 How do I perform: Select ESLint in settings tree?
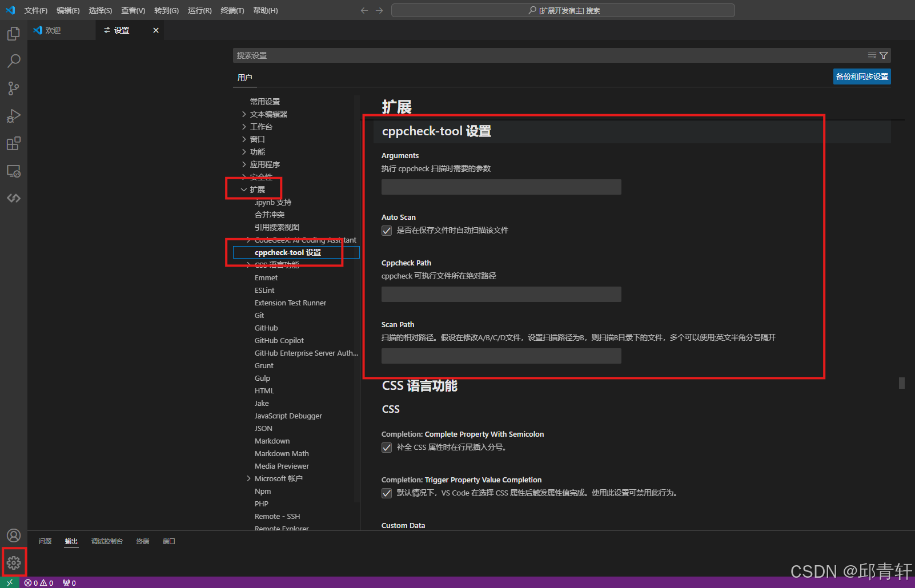click(x=264, y=290)
